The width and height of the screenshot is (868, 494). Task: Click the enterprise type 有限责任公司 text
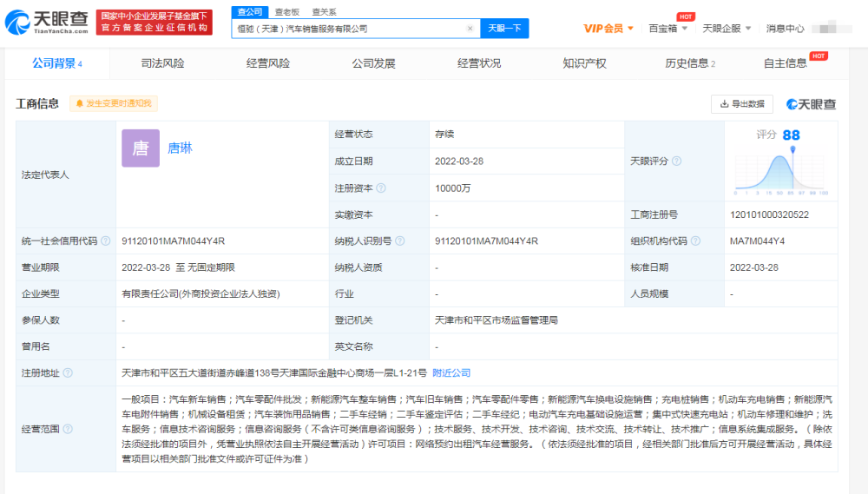click(x=201, y=293)
